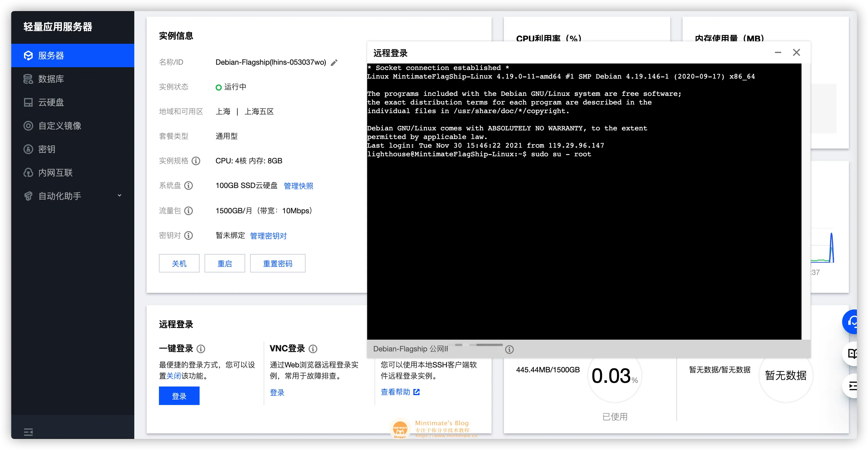Edit the instance name via pencil icon
The image size is (868, 450).
point(334,63)
